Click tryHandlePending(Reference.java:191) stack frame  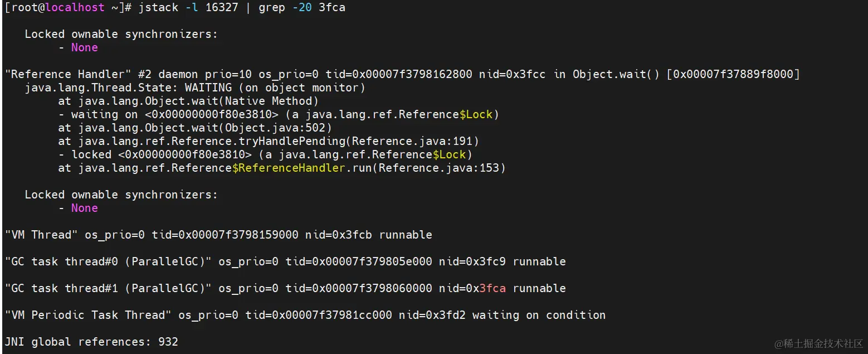coord(359,141)
